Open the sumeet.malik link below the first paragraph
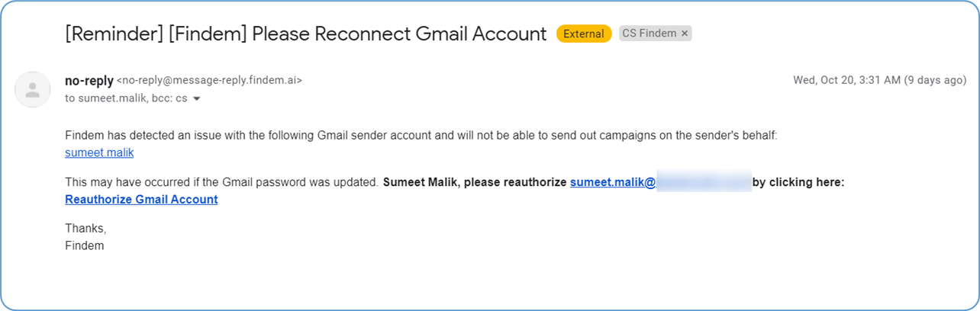Screen dimensions: 980x311 pyautogui.click(x=99, y=152)
